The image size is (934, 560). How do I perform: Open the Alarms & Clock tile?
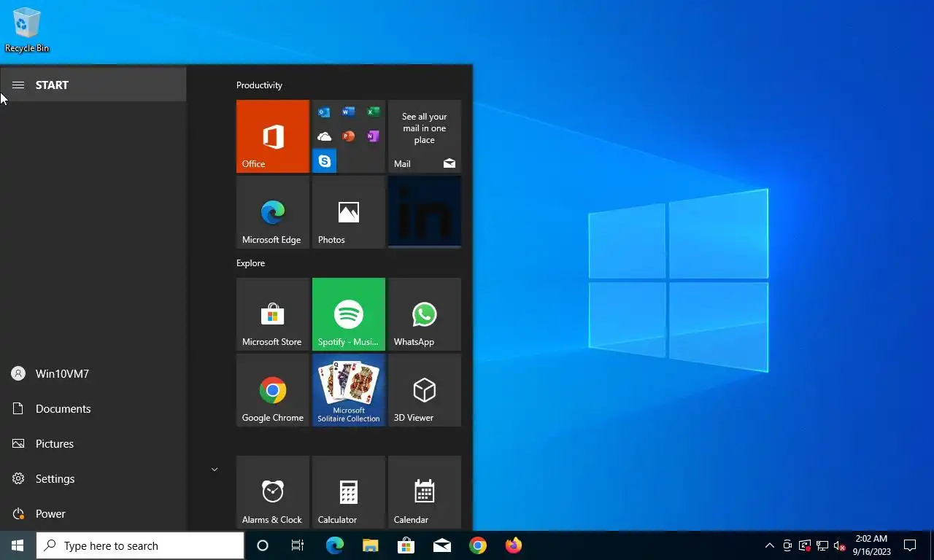click(273, 492)
